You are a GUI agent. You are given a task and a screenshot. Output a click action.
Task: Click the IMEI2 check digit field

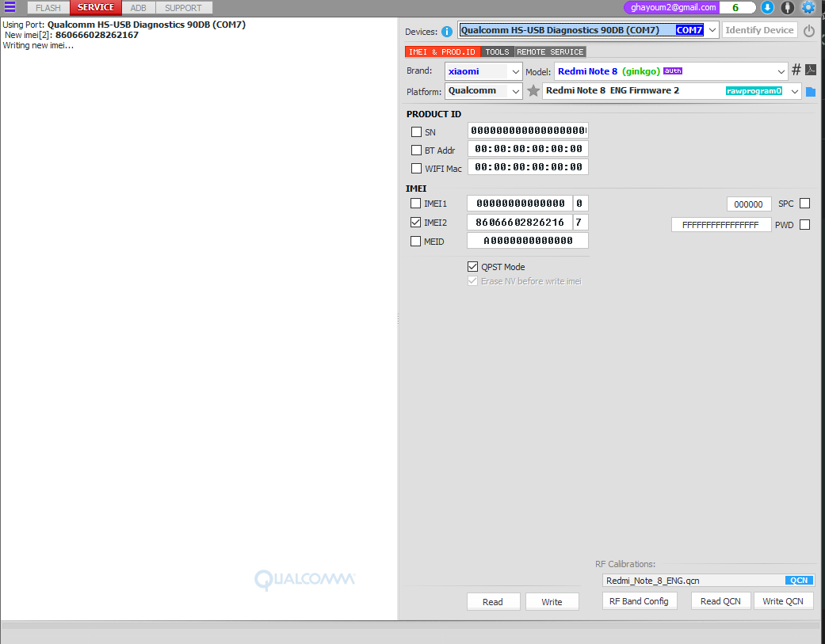(x=580, y=222)
